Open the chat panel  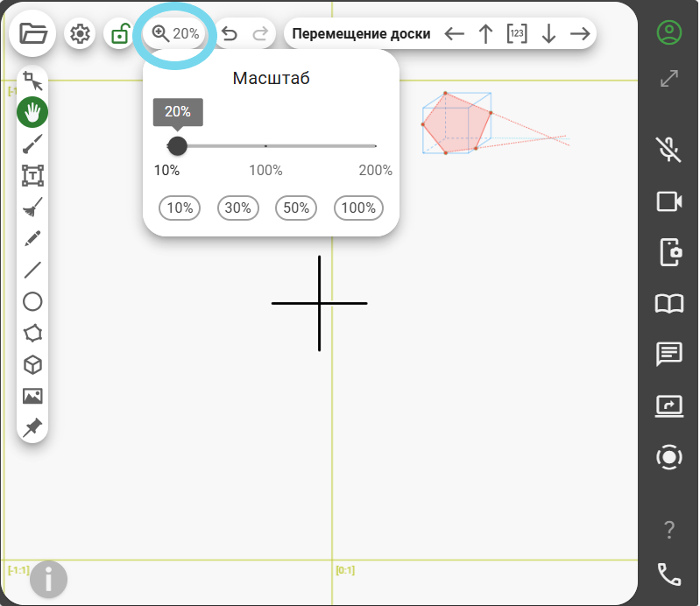(669, 355)
